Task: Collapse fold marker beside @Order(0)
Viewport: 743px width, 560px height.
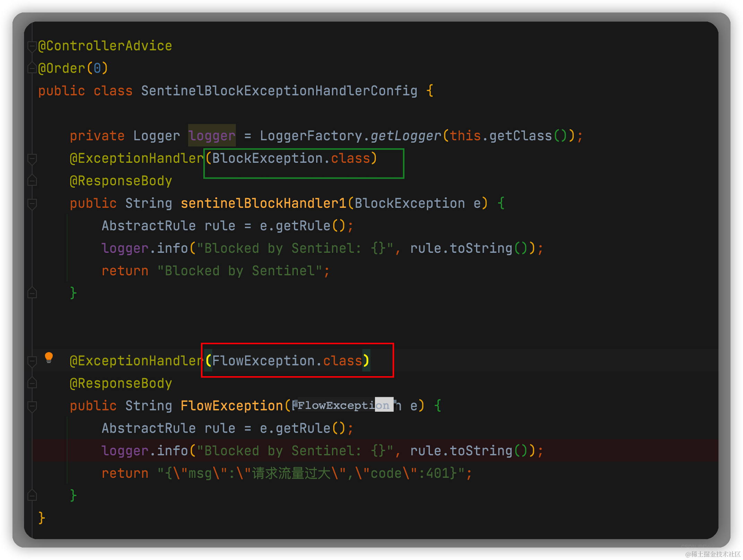Action: pyautogui.click(x=32, y=68)
